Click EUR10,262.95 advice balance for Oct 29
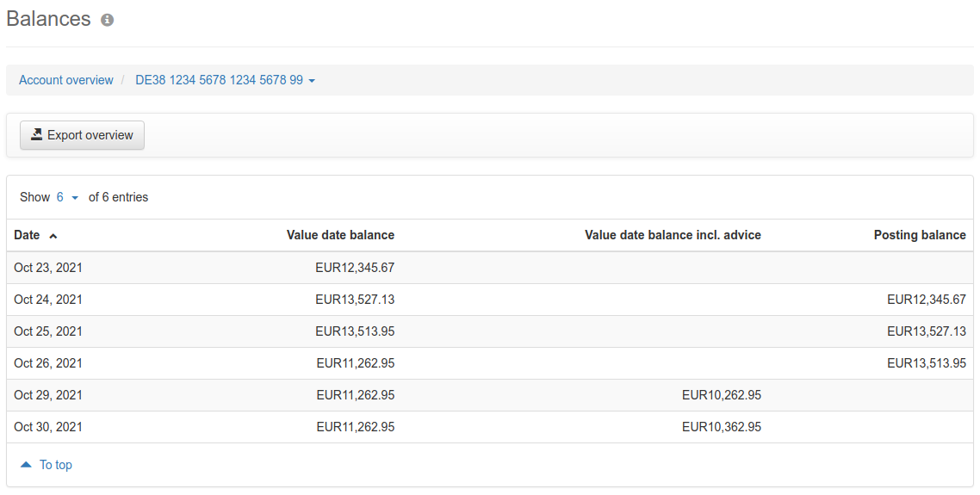The height and width of the screenshot is (495, 980). (x=722, y=395)
